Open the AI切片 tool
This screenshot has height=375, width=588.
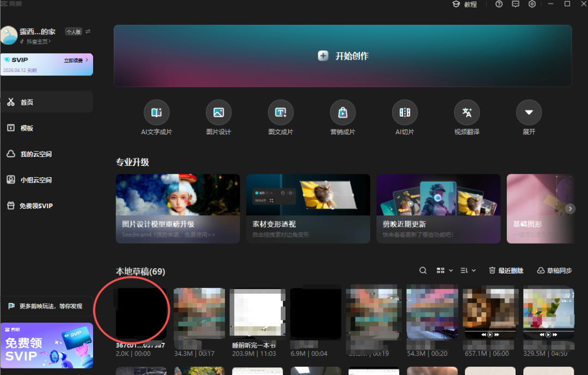(x=405, y=113)
